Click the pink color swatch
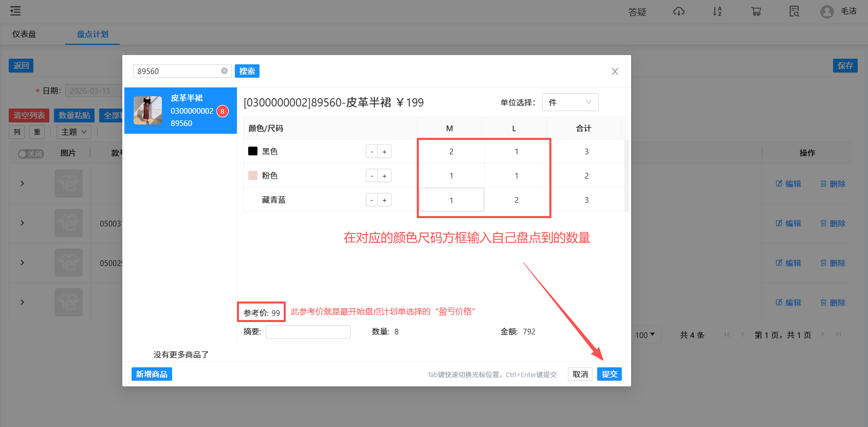 [x=253, y=175]
